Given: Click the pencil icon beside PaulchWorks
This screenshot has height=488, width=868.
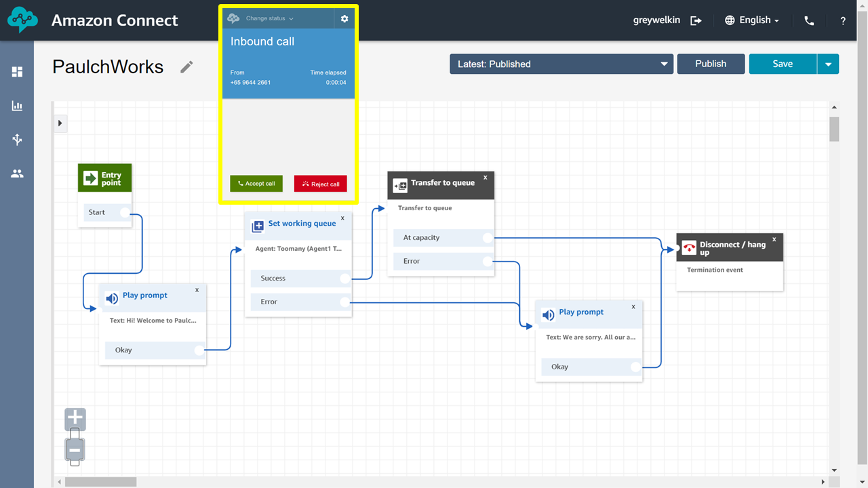Looking at the screenshot, I should tap(186, 66).
